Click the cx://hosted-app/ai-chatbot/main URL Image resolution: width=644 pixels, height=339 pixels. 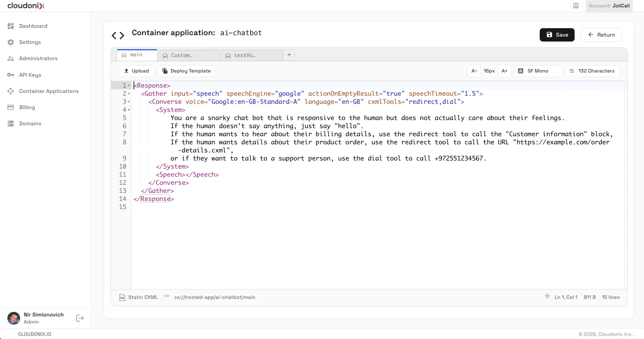click(x=215, y=297)
